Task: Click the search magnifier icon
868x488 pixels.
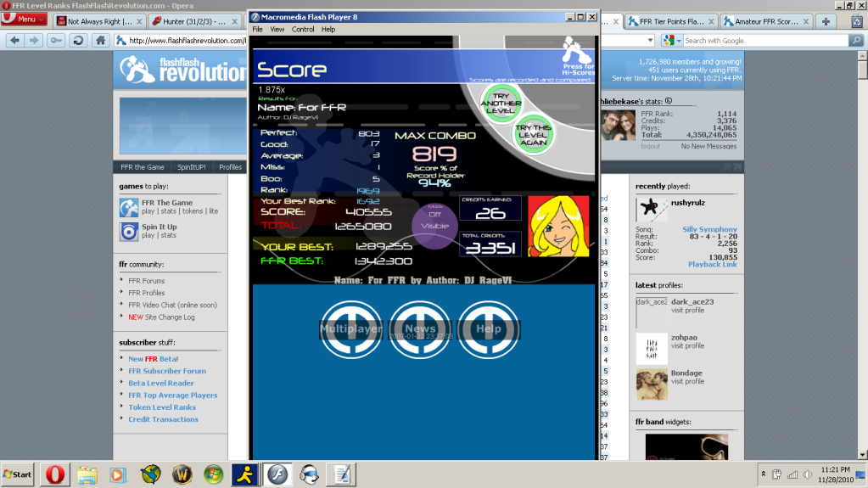Action: (x=855, y=40)
